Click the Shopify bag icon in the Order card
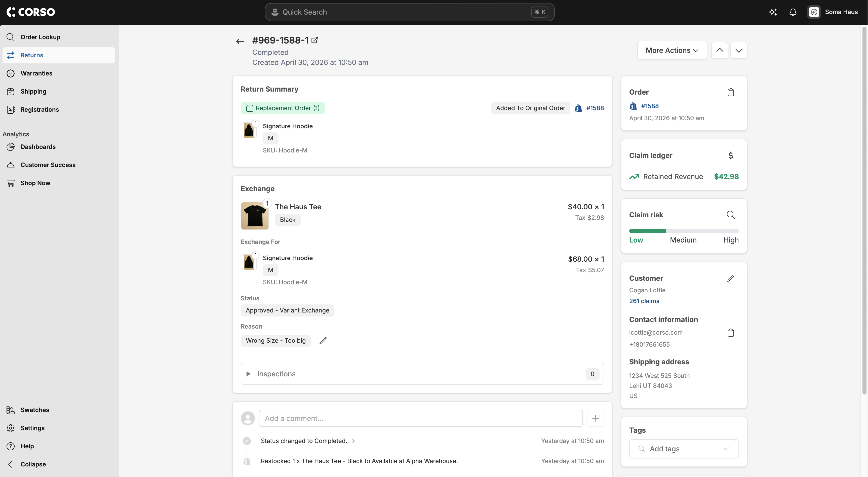868x477 pixels. [633, 106]
